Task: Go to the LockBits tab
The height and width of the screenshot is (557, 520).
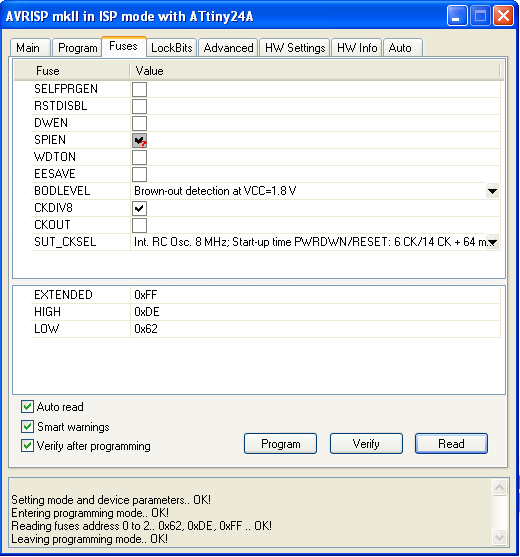Action: (x=172, y=48)
